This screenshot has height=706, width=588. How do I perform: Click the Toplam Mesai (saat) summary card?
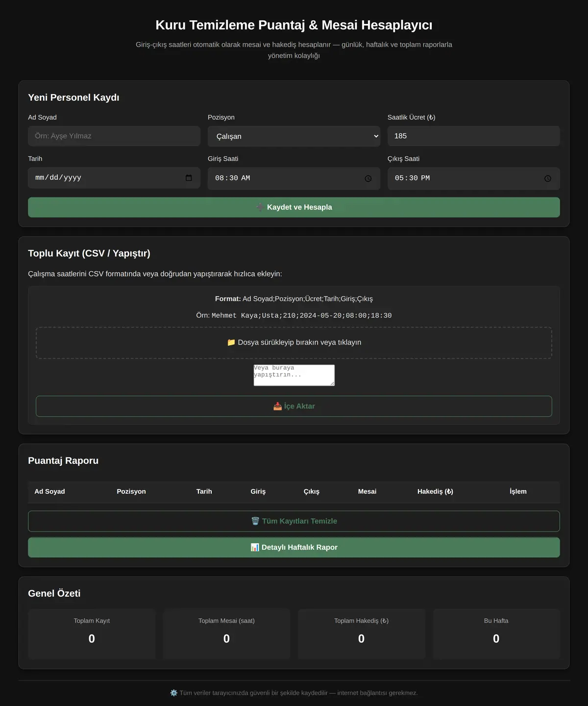click(226, 634)
